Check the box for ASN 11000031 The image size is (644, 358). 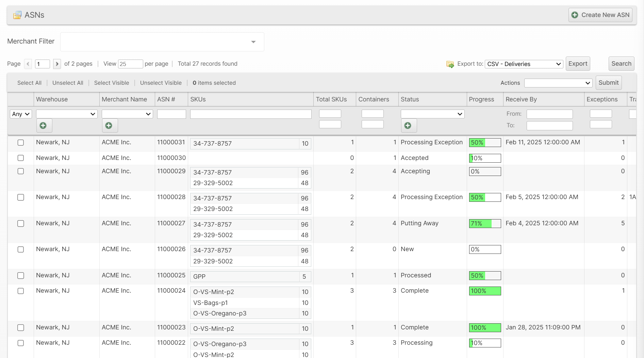[x=21, y=143]
